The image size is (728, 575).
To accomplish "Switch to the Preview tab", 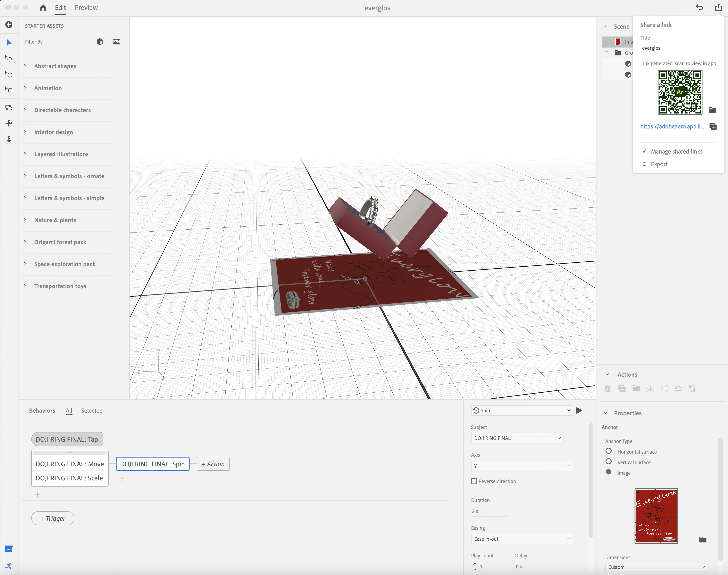I will (x=86, y=7).
